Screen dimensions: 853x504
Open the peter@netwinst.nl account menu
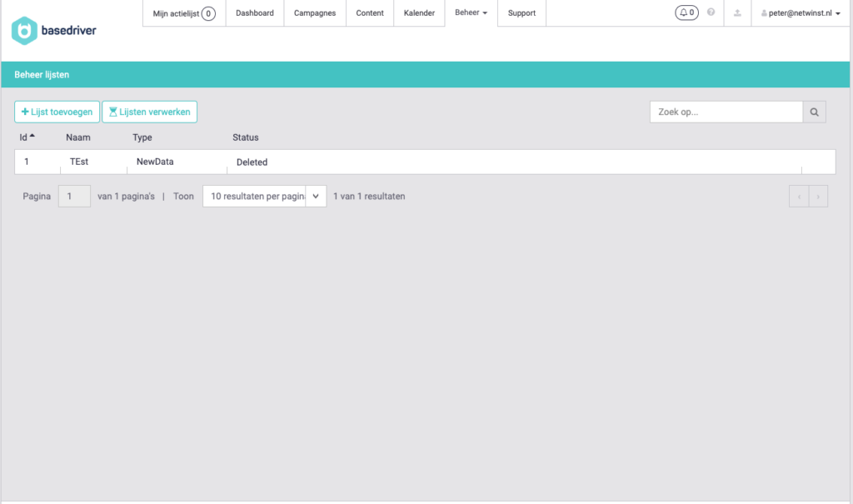(x=800, y=12)
